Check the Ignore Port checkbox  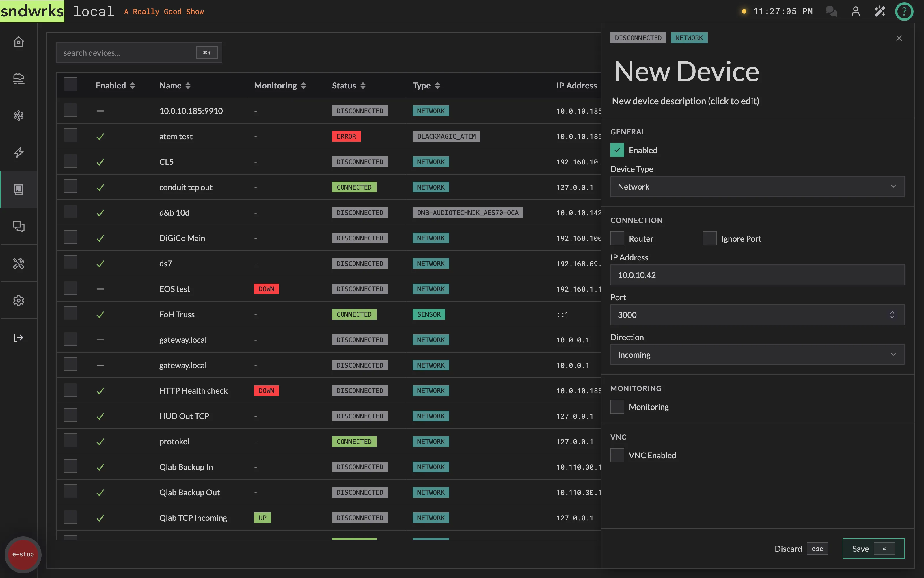[709, 238]
